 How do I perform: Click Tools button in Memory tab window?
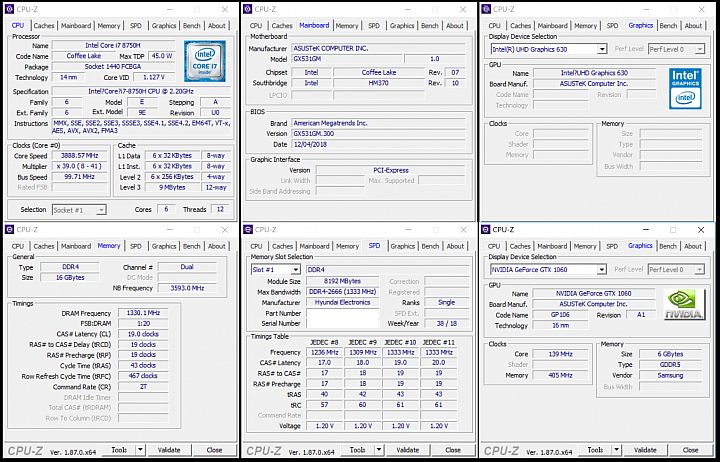pos(119,450)
